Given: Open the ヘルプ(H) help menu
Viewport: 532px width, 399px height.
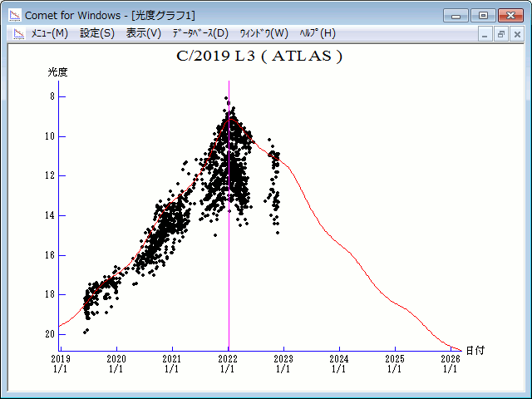Looking at the screenshot, I should [x=318, y=33].
